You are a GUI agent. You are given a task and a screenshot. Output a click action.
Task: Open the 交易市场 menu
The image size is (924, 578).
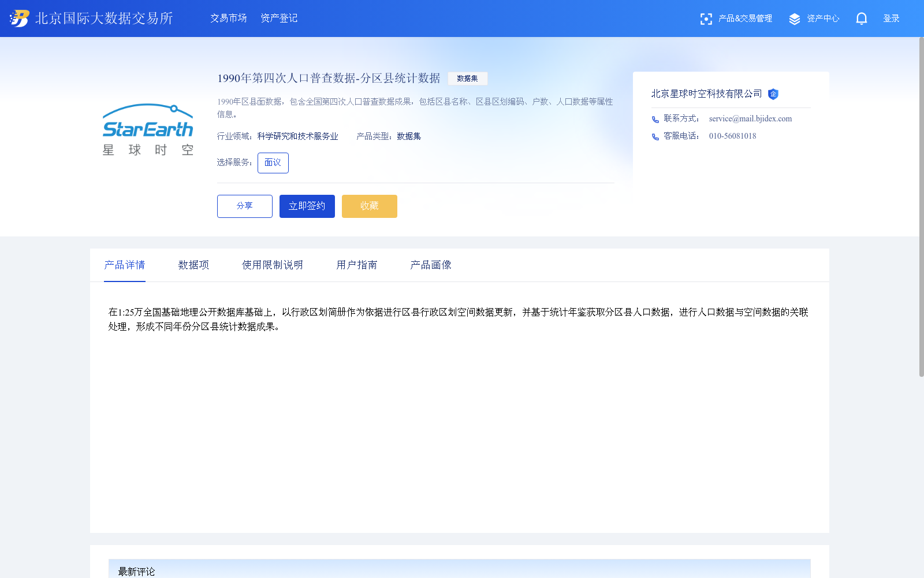(x=228, y=18)
